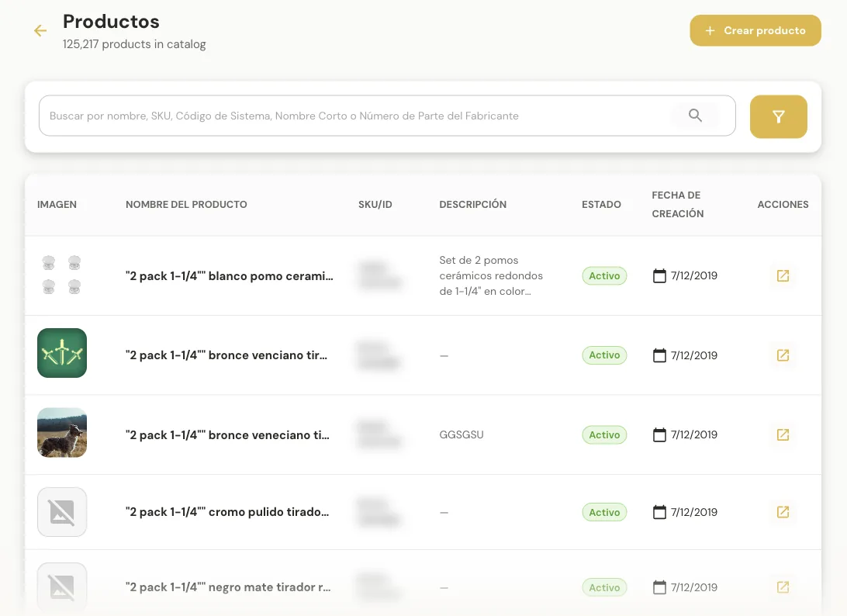Click the ESTADO column header
This screenshot has height=616, width=847.
601,204
